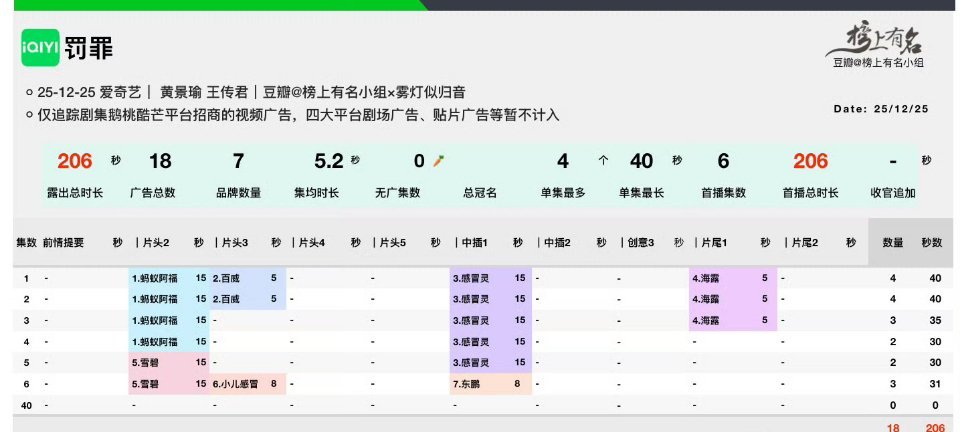
Task: Click the 广告总数 label
Action: 152,193
